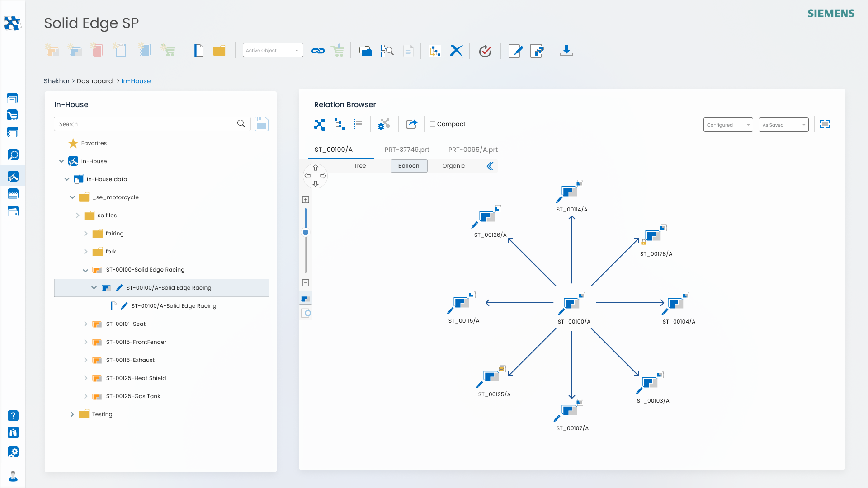868x488 pixels.
Task: Expand the ST-00101-Seat item
Action: 86,324
